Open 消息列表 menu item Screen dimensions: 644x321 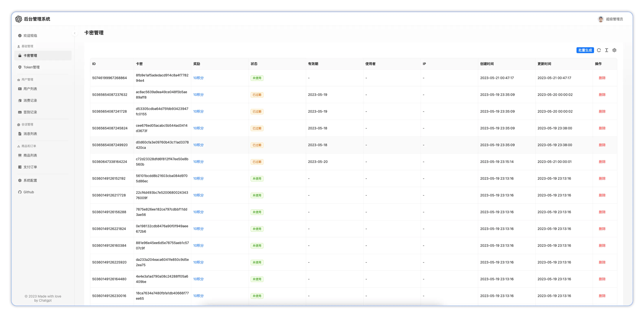click(43, 134)
